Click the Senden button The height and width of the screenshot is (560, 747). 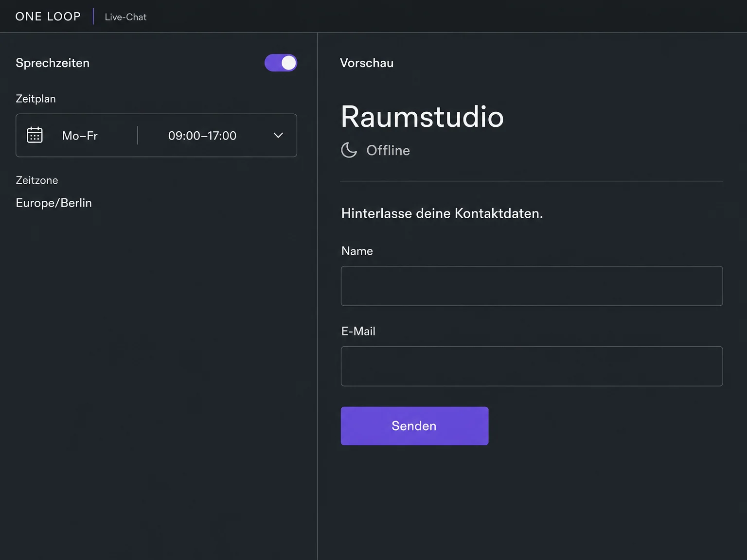pyautogui.click(x=414, y=426)
